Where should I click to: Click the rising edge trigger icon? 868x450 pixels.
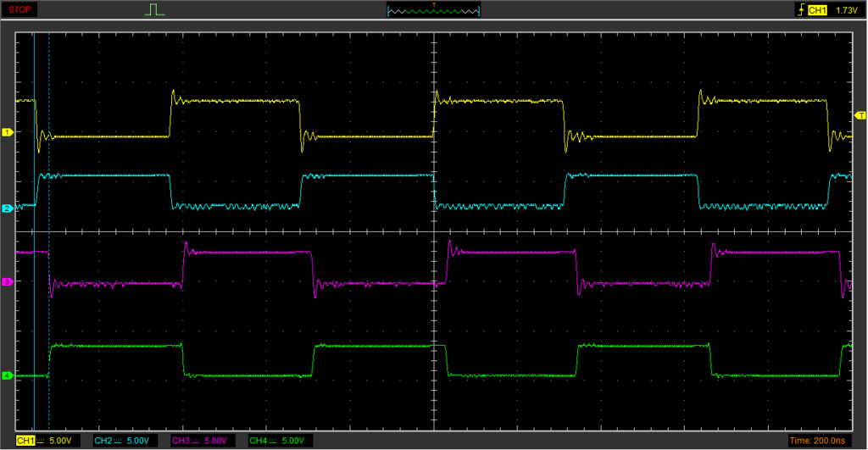click(799, 10)
